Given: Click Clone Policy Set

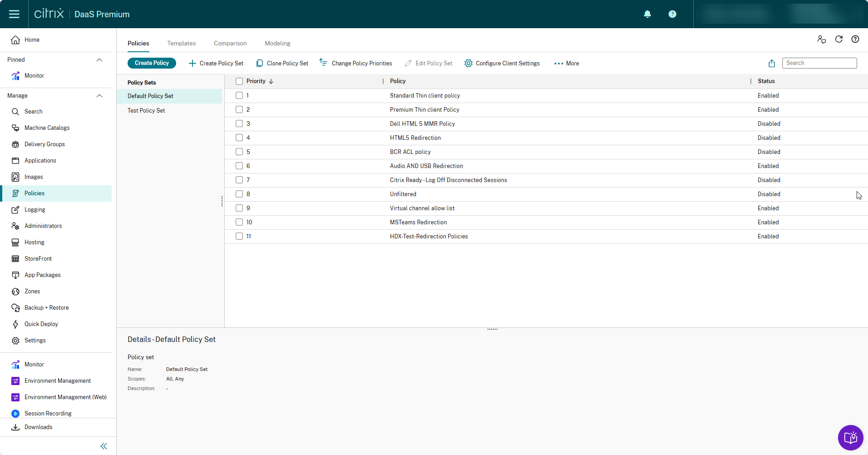Looking at the screenshot, I should coord(282,63).
